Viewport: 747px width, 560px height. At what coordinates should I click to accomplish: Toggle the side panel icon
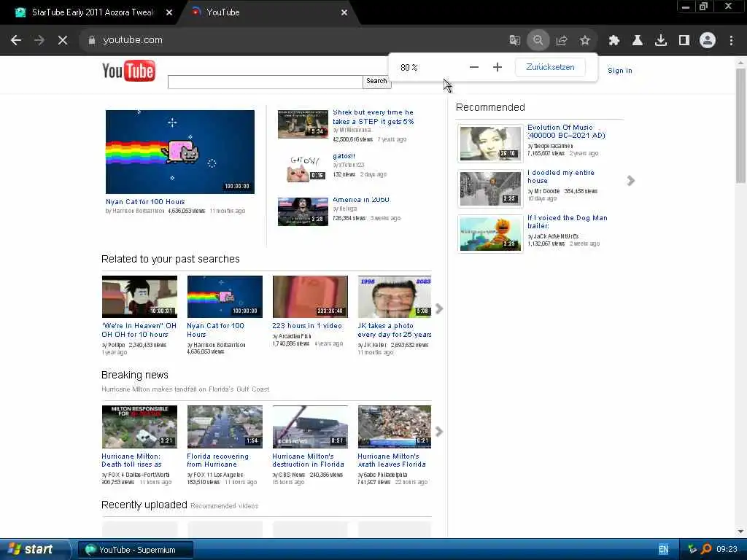tap(684, 41)
